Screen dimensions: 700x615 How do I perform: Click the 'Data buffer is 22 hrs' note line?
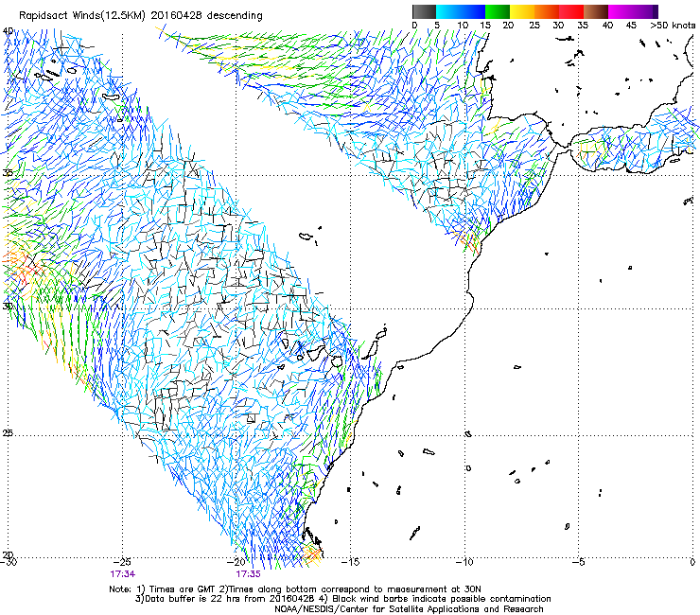[342, 599]
